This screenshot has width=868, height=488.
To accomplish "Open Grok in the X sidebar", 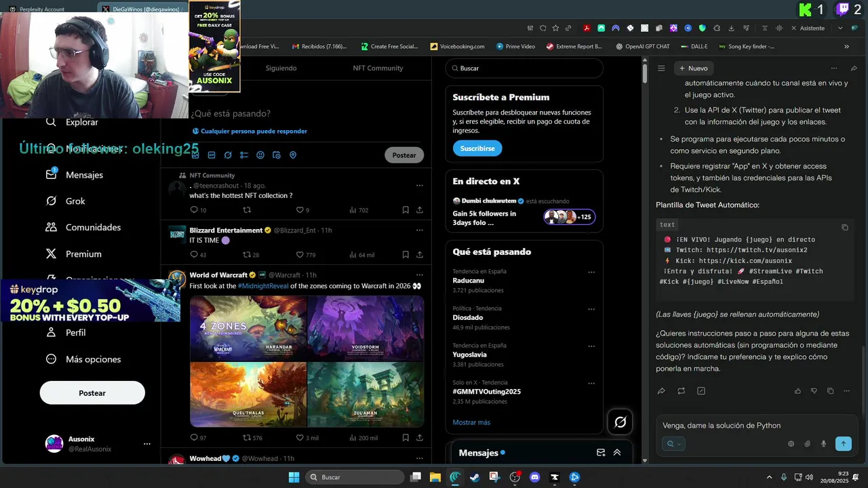I will point(66,201).
